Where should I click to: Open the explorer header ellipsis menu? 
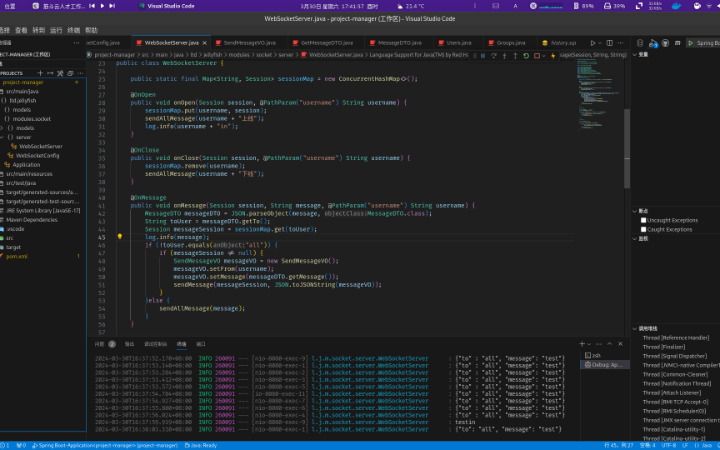click(x=76, y=43)
